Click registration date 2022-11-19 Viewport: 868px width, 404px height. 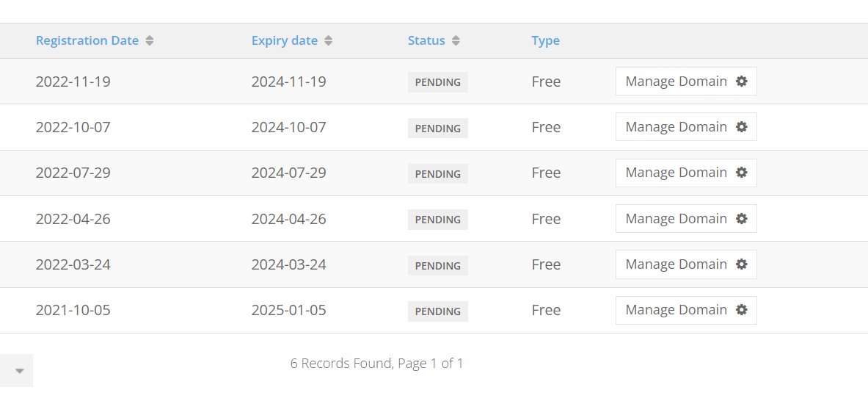pos(73,82)
